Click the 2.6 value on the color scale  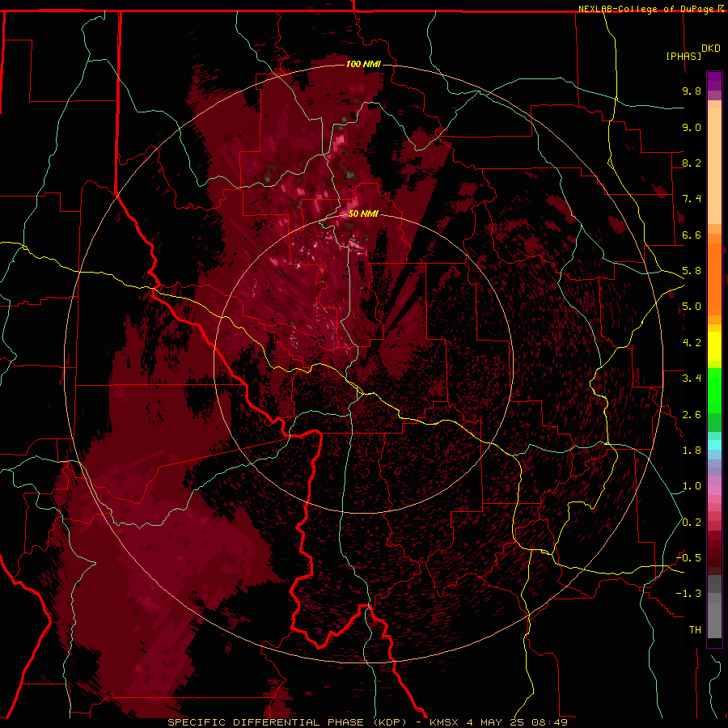(692, 415)
